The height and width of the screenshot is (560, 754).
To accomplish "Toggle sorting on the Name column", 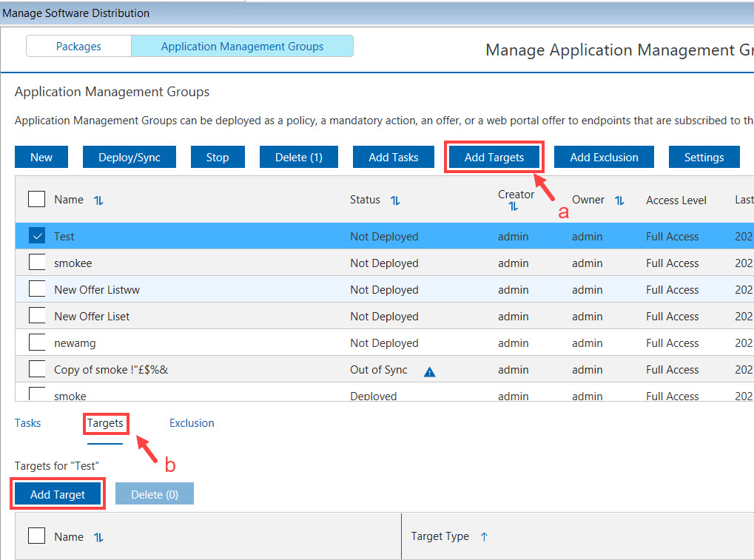I will coord(98,200).
